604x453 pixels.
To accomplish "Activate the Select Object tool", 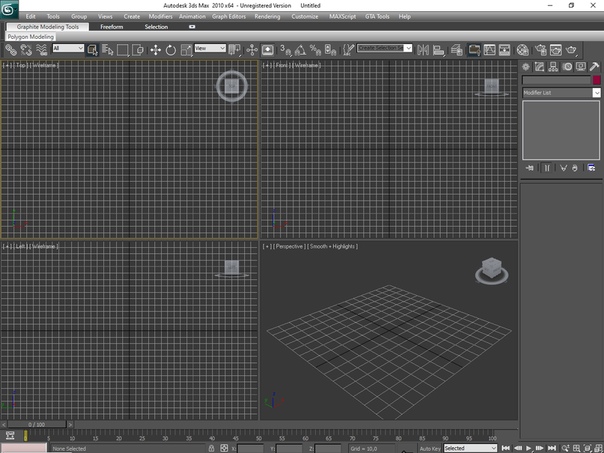I will pyautogui.click(x=92, y=50).
